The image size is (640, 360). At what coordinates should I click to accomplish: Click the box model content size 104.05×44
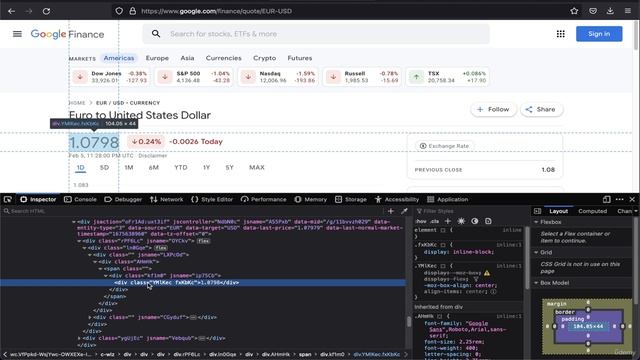click(x=588, y=327)
